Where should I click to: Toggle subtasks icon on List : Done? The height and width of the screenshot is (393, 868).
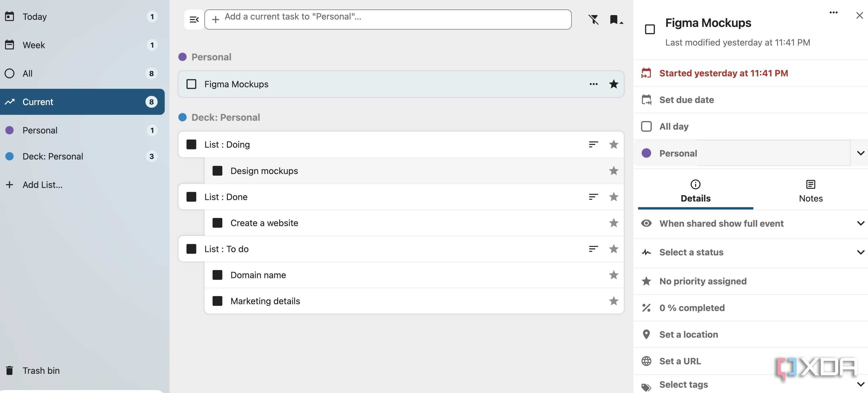pyautogui.click(x=593, y=197)
